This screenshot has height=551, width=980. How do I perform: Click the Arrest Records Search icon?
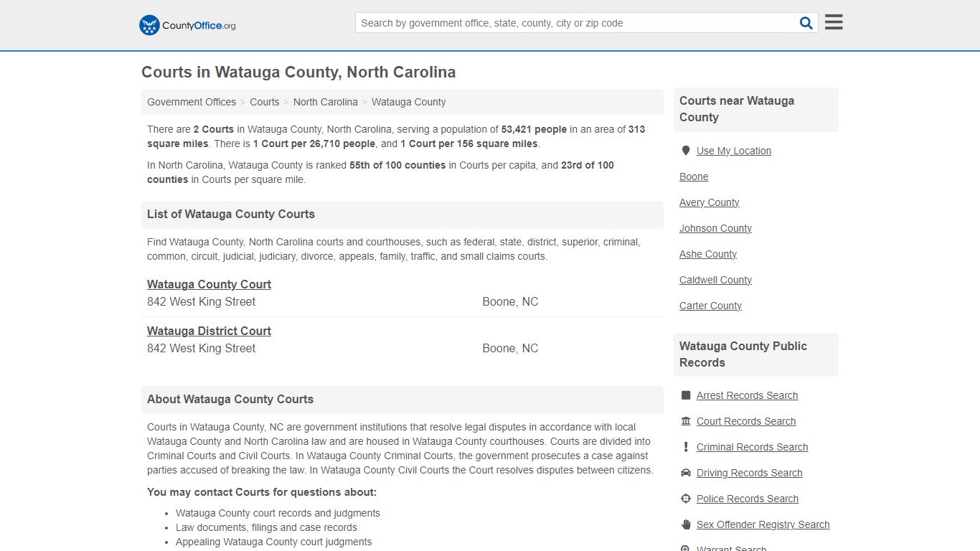686,395
